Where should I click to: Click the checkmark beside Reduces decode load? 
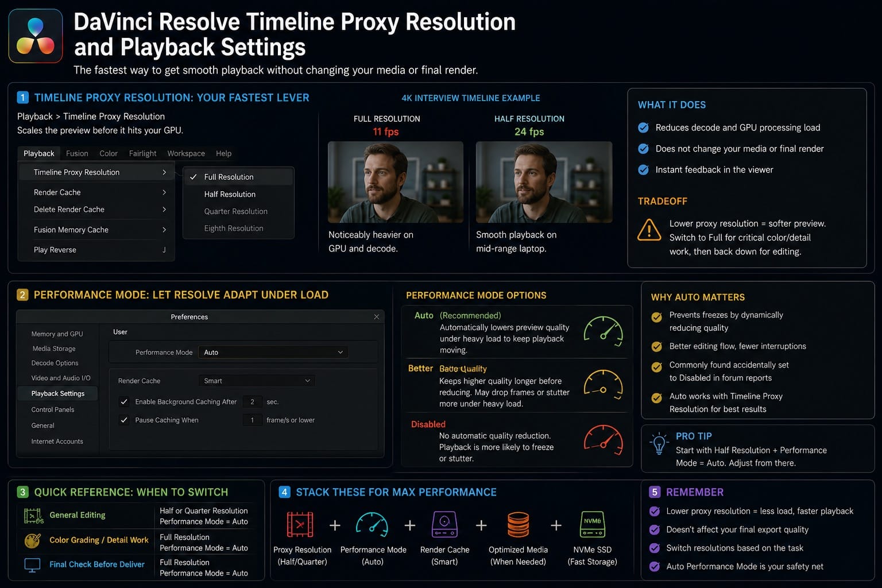[644, 127]
